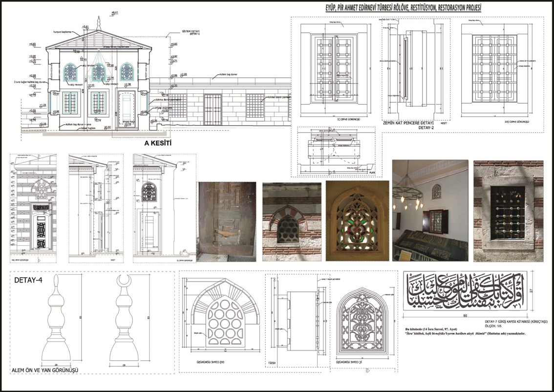The image size is (554, 392).
Task: Click the 'ALEM ÖN VE YAN GÖRÜNÜŞÜ' caption
Action: point(45,370)
